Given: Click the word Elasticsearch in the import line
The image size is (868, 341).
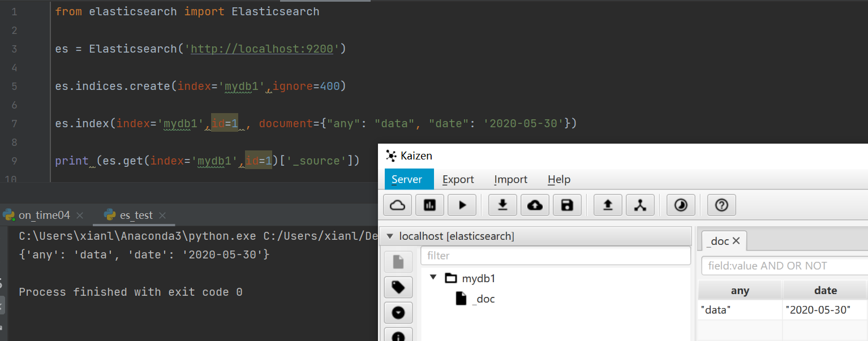Looking at the screenshot, I should tap(276, 11).
